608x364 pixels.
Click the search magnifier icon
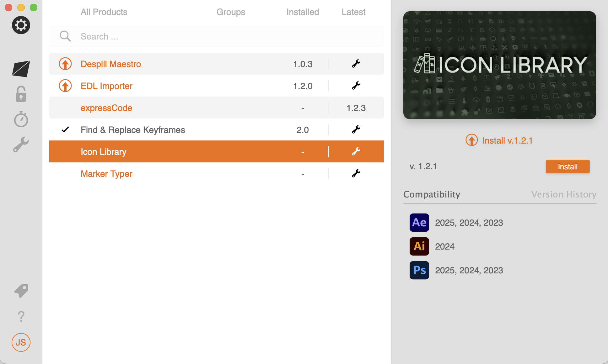pos(65,36)
